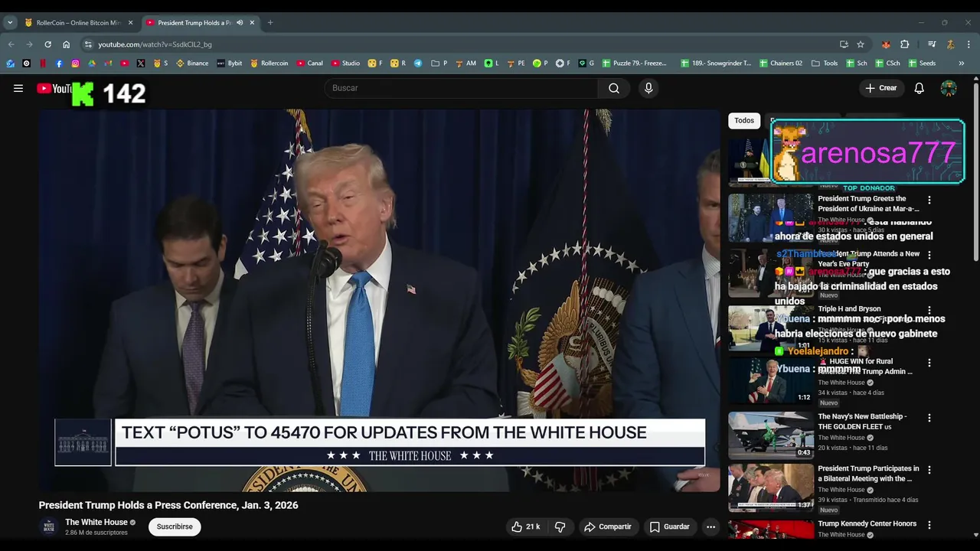Open the 'Puzzle 79.- Freeze...' bookmark
The height and width of the screenshot is (551, 980).
pyautogui.click(x=635, y=64)
